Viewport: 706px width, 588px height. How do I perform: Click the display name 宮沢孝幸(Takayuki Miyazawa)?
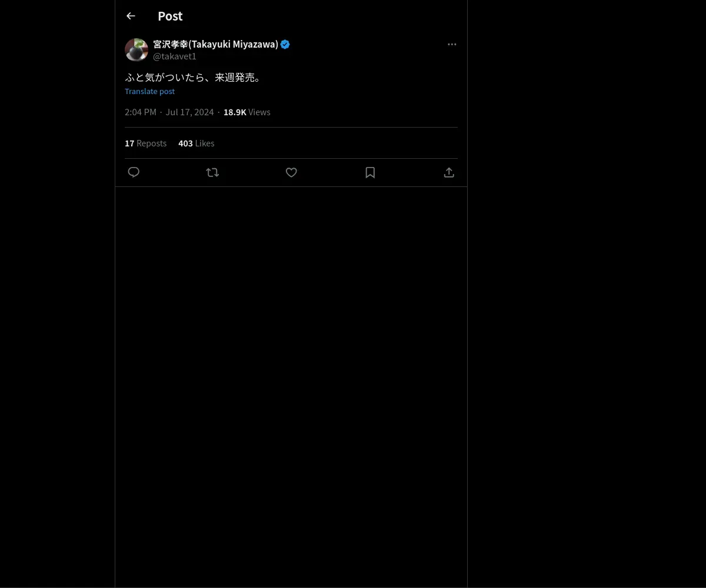click(215, 44)
